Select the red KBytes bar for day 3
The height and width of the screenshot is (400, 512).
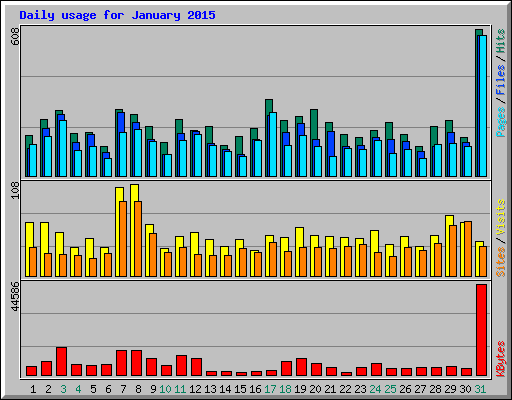coord(61,362)
